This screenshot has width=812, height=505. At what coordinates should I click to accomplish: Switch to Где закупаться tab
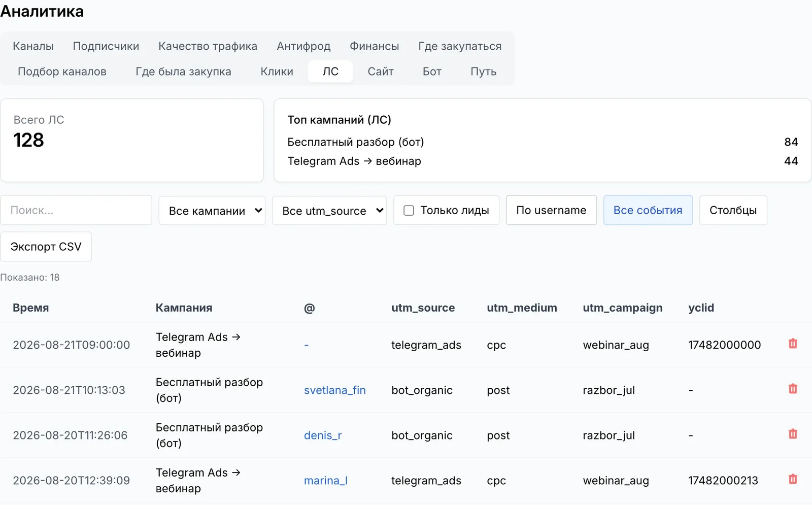tap(460, 46)
